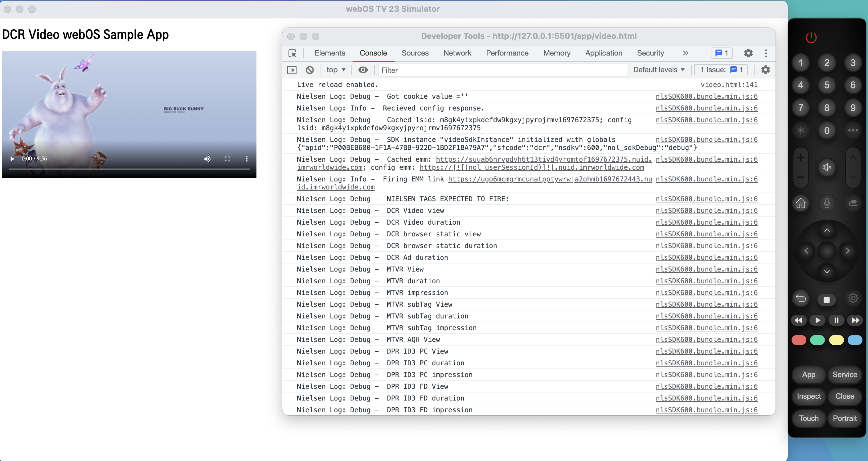Toggle mute on the remote
Screen dimensions: 868x461
(x=827, y=167)
